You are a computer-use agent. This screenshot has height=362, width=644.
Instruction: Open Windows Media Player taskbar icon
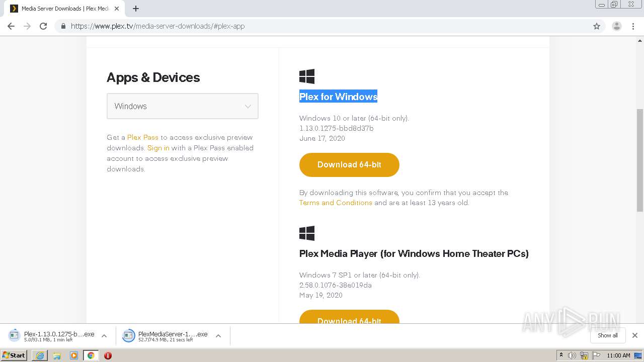pyautogui.click(x=74, y=355)
